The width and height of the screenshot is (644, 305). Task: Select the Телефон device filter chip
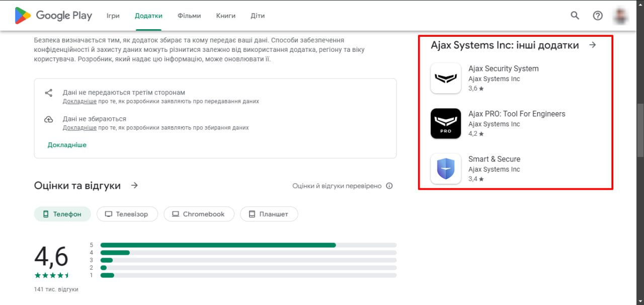pyautogui.click(x=62, y=214)
